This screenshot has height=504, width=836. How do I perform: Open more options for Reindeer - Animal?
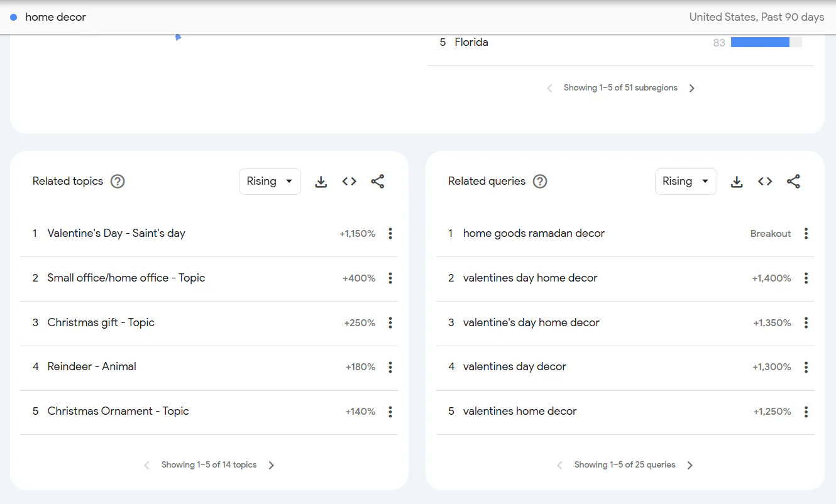(x=390, y=367)
